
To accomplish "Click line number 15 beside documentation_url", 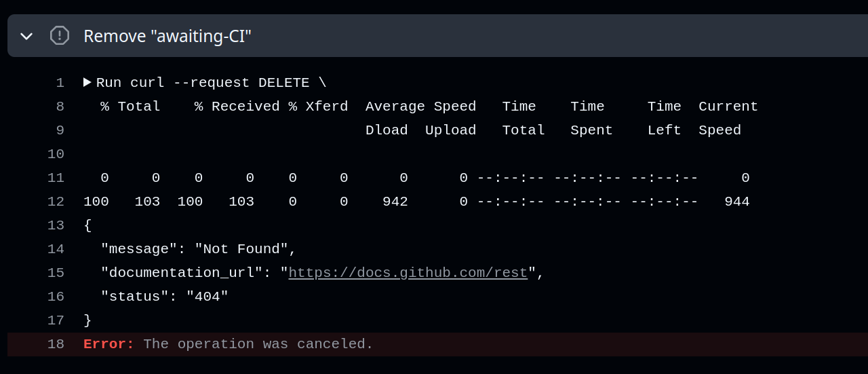I will point(56,273).
